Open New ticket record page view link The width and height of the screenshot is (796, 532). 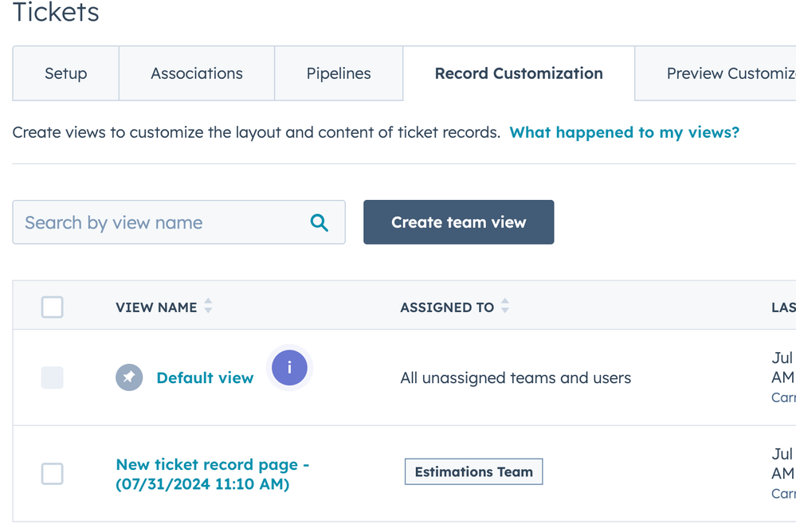(212, 474)
